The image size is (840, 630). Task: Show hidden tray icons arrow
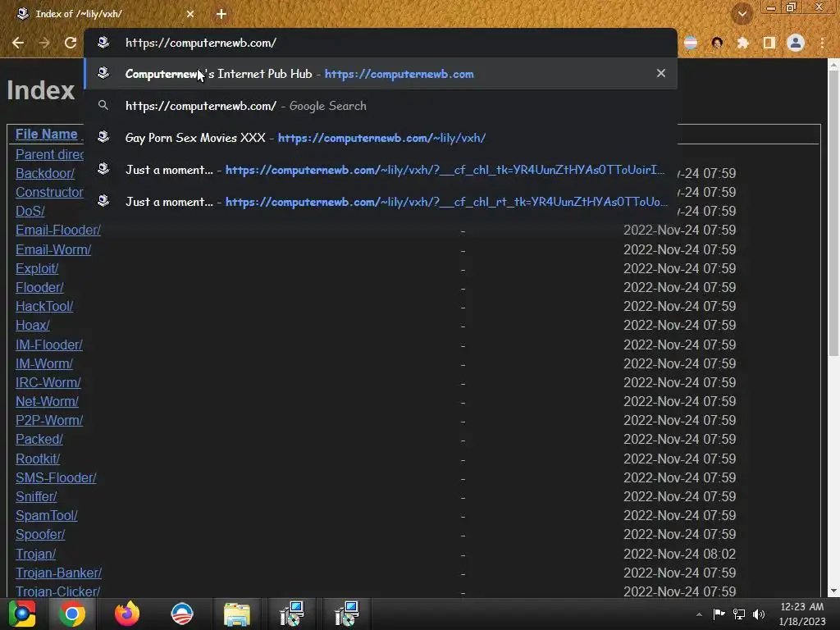(699, 614)
